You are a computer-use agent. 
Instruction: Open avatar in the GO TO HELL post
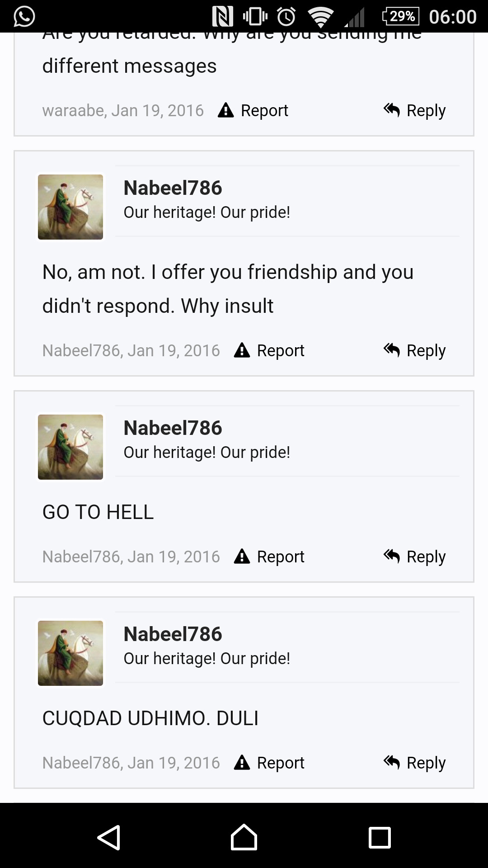click(x=70, y=447)
